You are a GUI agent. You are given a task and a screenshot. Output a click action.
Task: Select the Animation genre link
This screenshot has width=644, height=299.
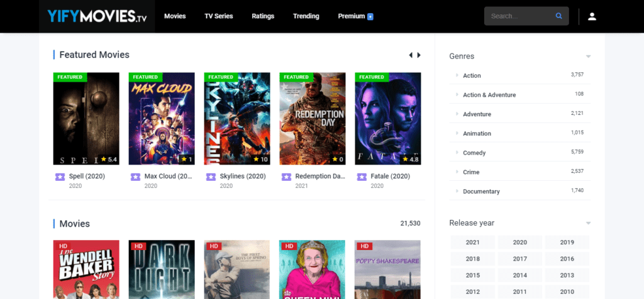click(x=477, y=134)
